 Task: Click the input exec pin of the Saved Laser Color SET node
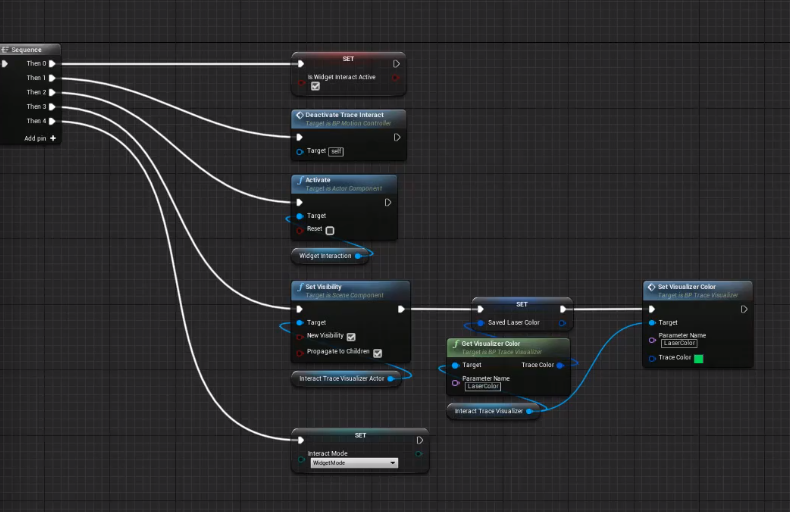[x=481, y=309]
